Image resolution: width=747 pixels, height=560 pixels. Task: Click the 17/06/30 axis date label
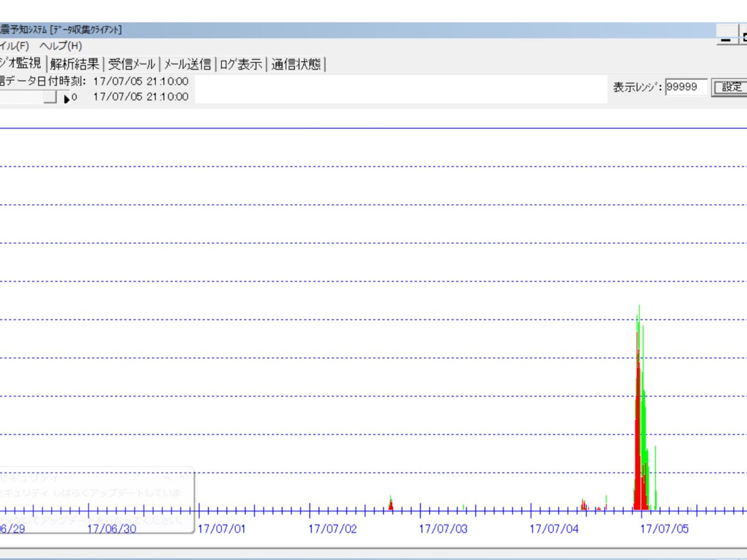[111, 529]
